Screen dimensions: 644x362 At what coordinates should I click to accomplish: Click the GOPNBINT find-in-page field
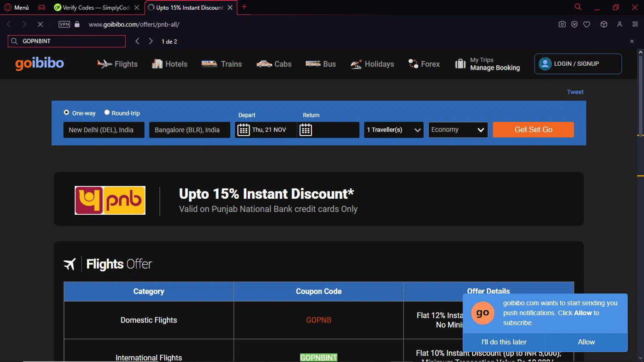[x=67, y=41]
